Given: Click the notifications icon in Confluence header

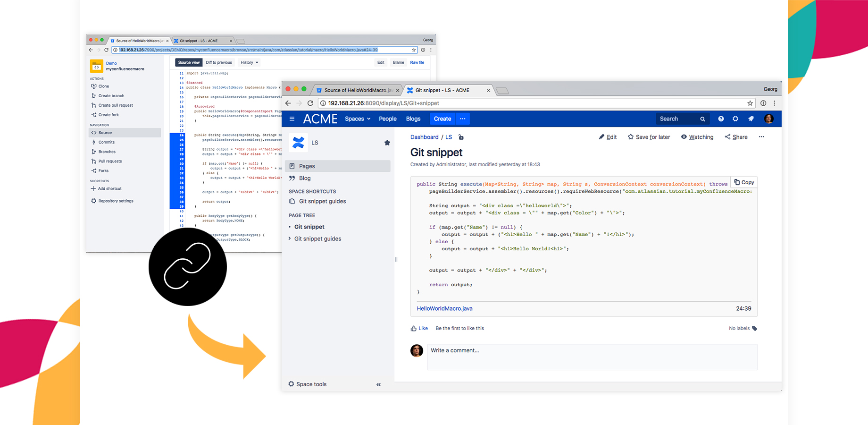Looking at the screenshot, I should [751, 119].
